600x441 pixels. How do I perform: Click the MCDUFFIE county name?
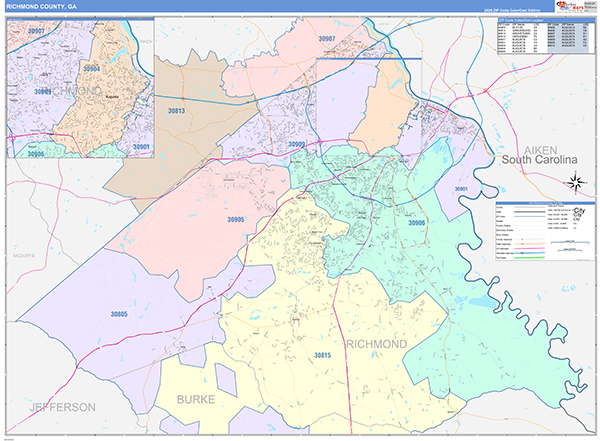(24, 256)
